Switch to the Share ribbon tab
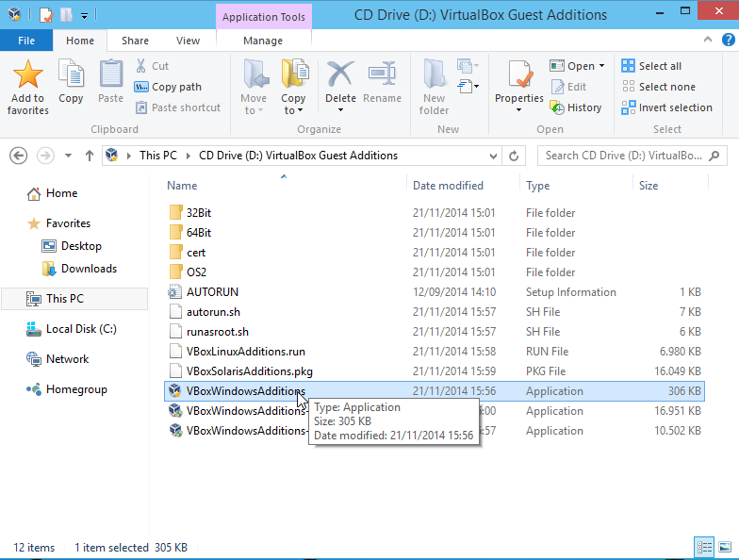Viewport: 739px width, 560px height. 136,41
